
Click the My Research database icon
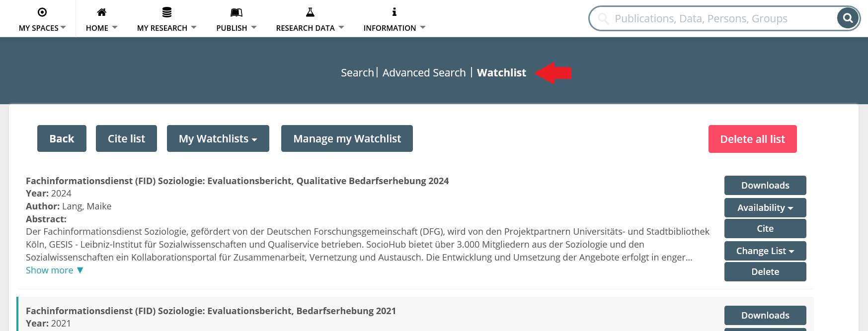pyautogui.click(x=167, y=12)
